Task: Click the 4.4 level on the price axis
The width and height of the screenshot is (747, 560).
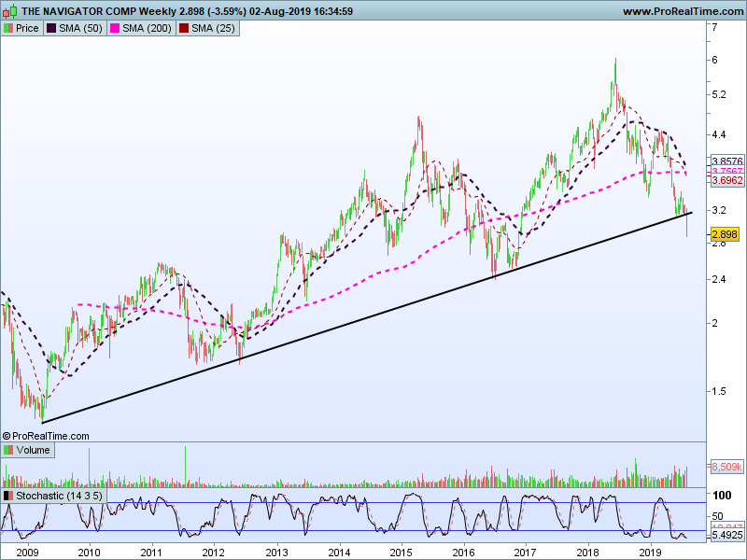Action: pyautogui.click(x=719, y=134)
